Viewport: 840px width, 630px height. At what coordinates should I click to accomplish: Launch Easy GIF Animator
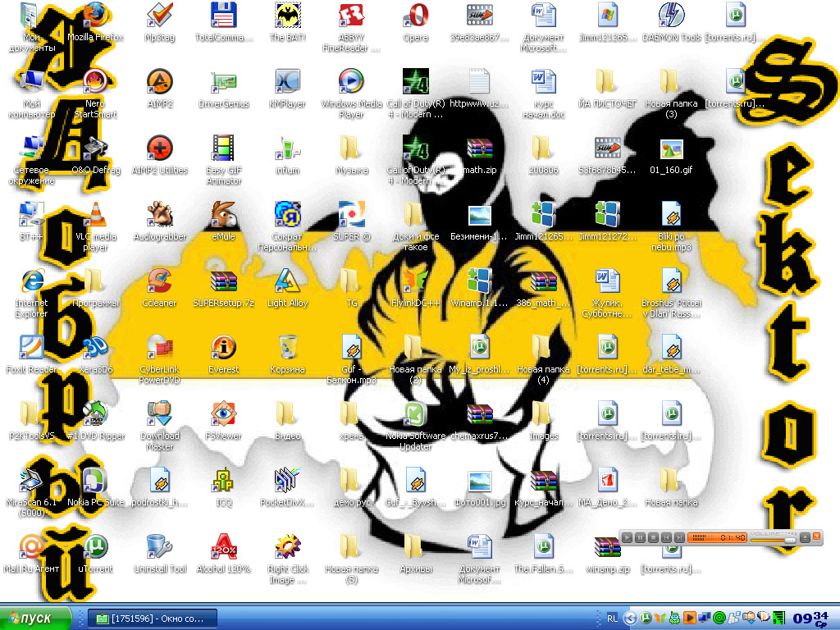[223, 160]
